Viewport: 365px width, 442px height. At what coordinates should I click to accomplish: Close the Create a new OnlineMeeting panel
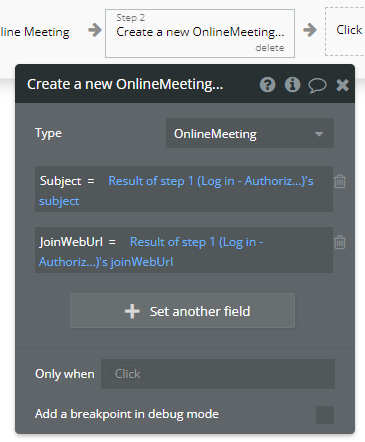click(342, 85)
